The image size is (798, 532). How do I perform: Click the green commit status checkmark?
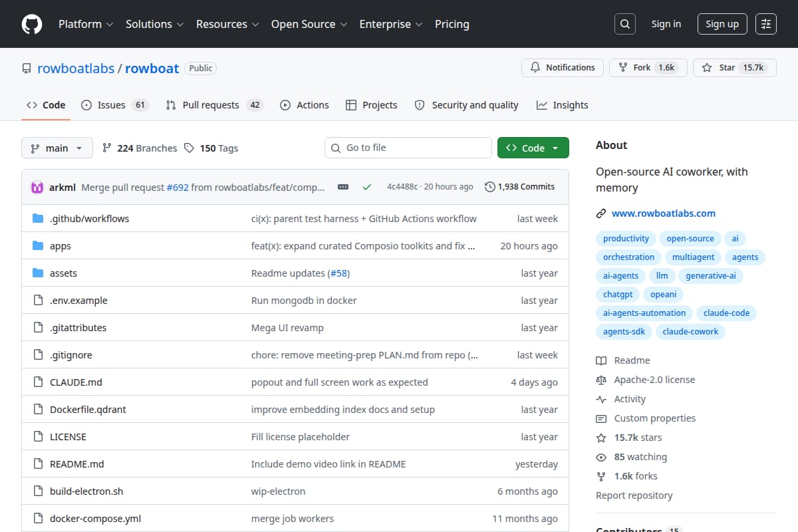coord(366,188)
